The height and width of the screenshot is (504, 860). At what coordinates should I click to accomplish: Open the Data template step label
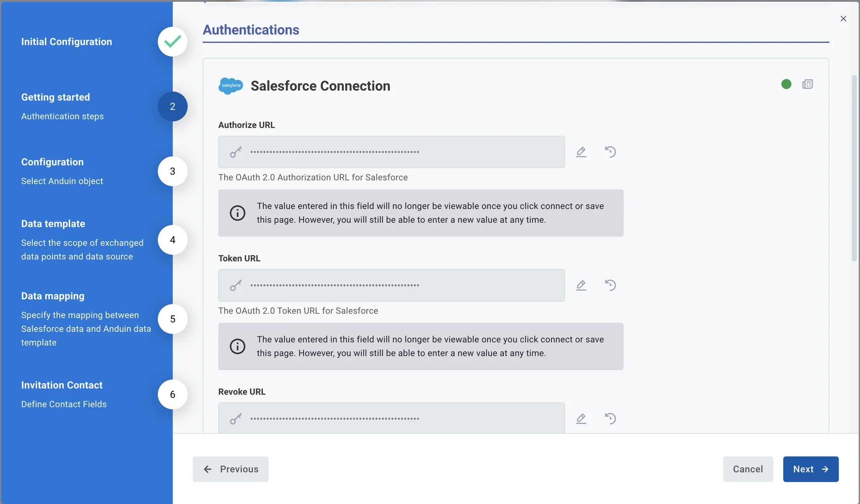[53, 224]
